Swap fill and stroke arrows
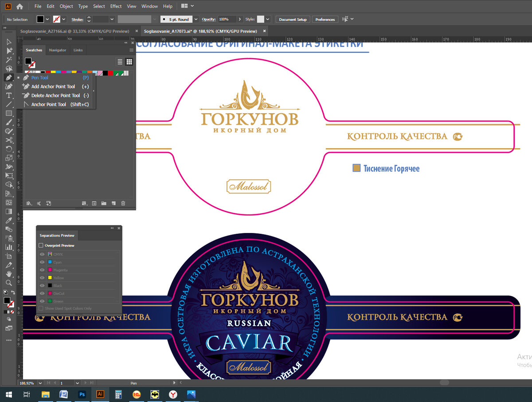Image resolution: width=532 pixels, height=402 pixels. pyautogui.click(x=13, y=292)
